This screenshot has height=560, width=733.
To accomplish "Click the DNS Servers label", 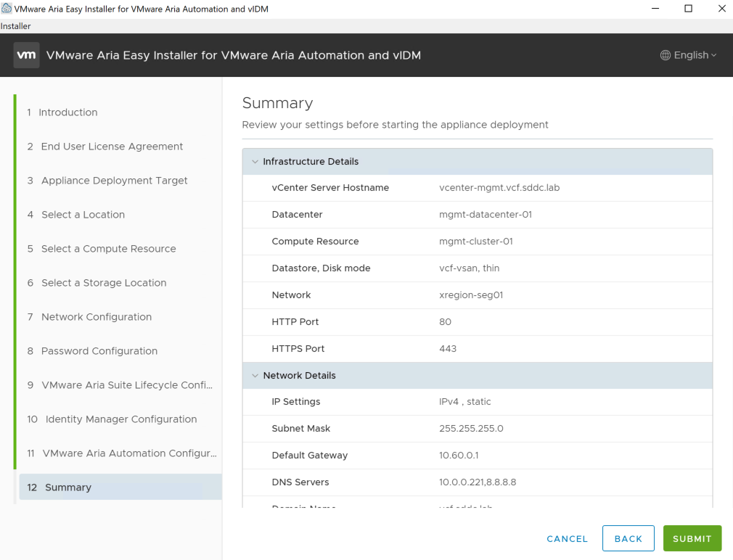I will coord(300,482).
